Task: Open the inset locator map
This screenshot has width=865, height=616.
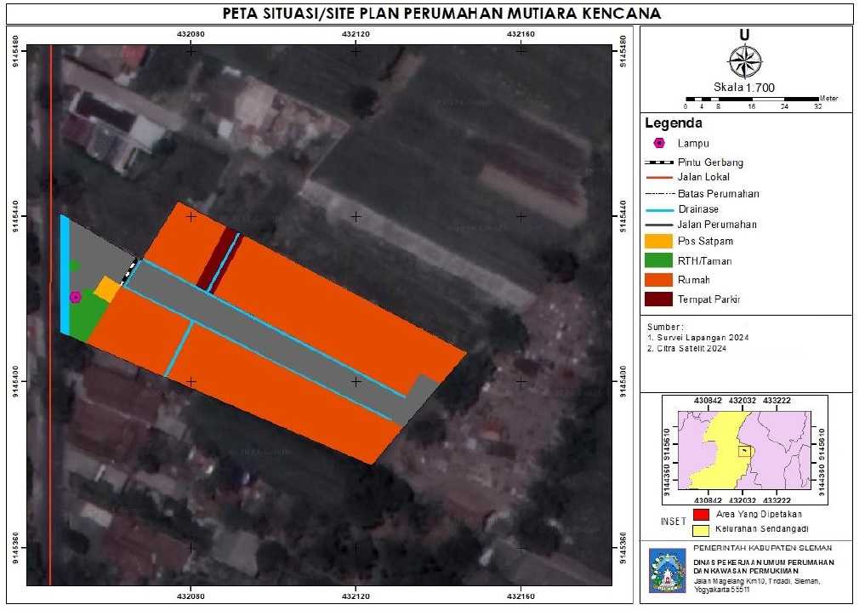Action: coord(745,450)
